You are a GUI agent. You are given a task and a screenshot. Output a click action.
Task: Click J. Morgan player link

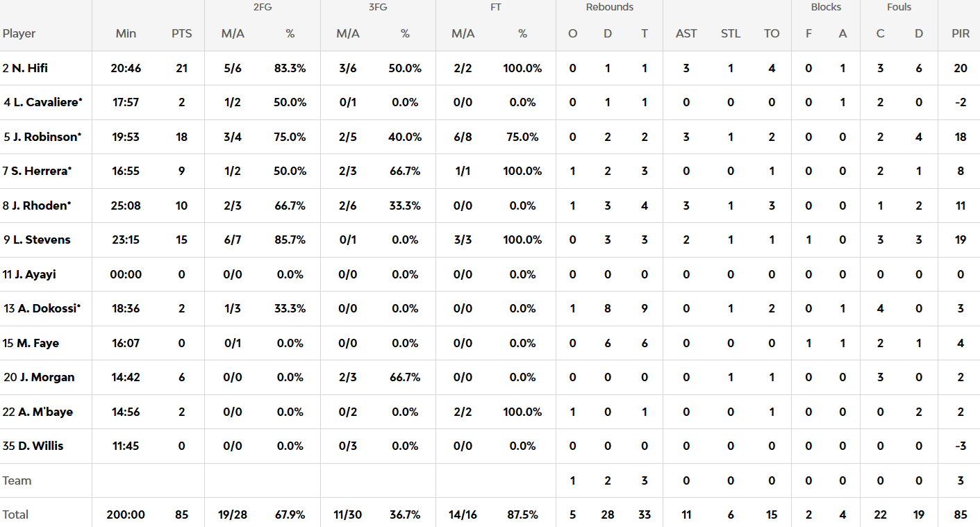pyautogui.click(x=47, y=377)
